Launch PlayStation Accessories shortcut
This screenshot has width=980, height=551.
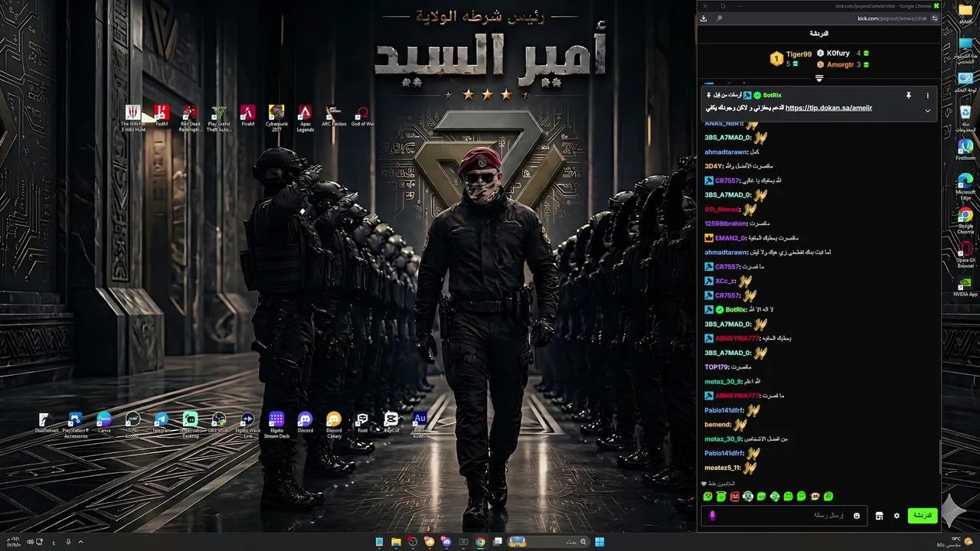point(75,425)
